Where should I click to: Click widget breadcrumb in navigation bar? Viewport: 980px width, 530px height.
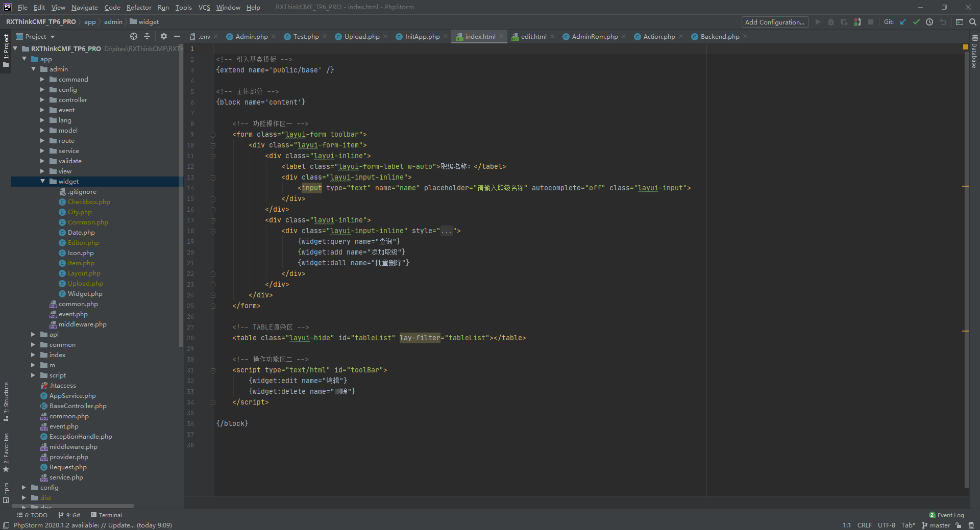pyautogui.click(x=144, y=21)
